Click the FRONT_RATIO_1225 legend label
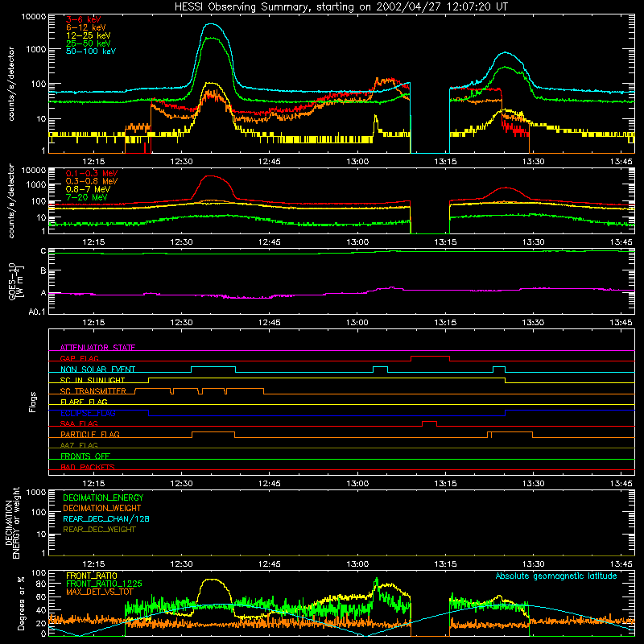This screenshot has width=644, height=644. coord(104,584)
